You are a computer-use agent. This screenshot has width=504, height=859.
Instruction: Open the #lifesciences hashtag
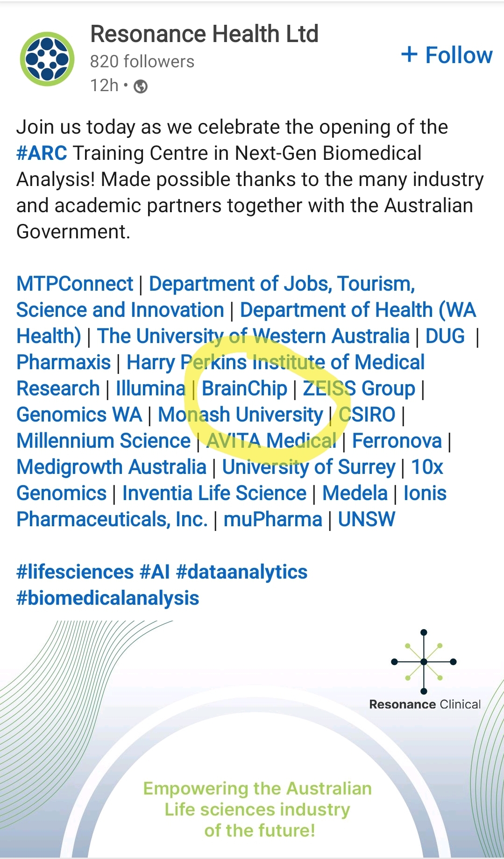click(x=75, y=572)
